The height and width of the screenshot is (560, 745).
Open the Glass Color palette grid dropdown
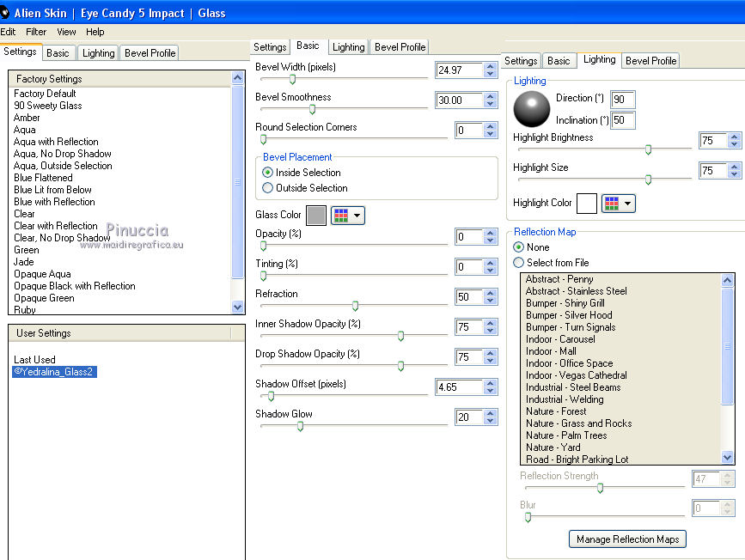(x=348, y=216)
